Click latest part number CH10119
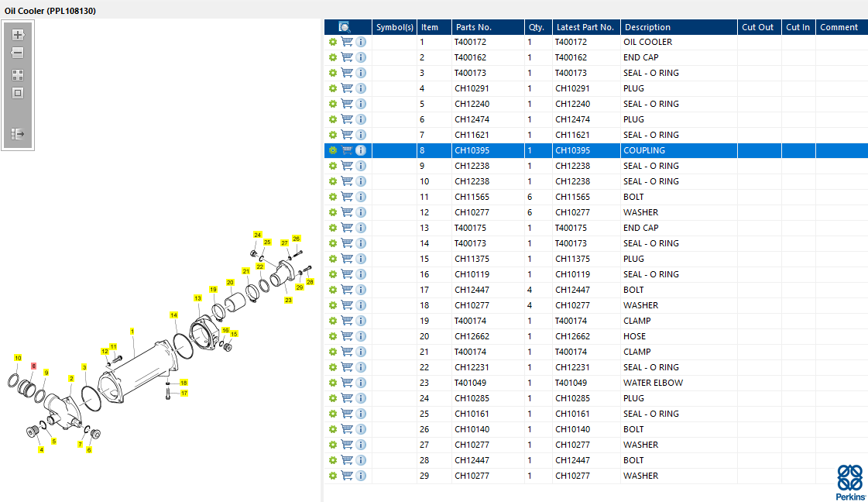Image resolution: width=868 pixels, height=502 pixels. 573,274
